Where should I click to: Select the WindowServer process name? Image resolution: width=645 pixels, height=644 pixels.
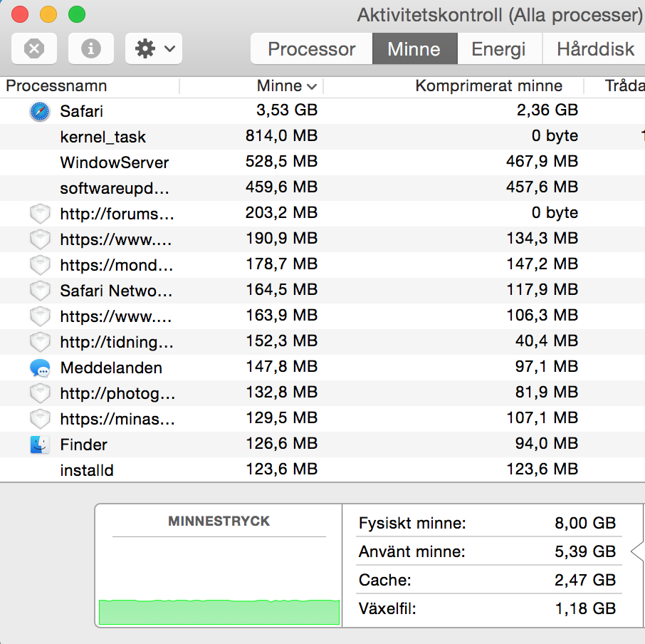115,162
